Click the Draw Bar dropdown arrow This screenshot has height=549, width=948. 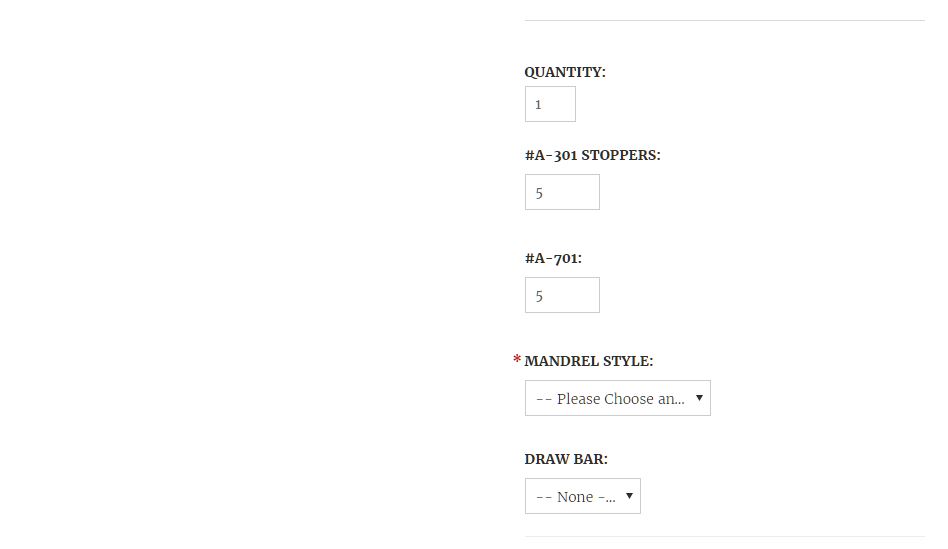pos(629,495)
